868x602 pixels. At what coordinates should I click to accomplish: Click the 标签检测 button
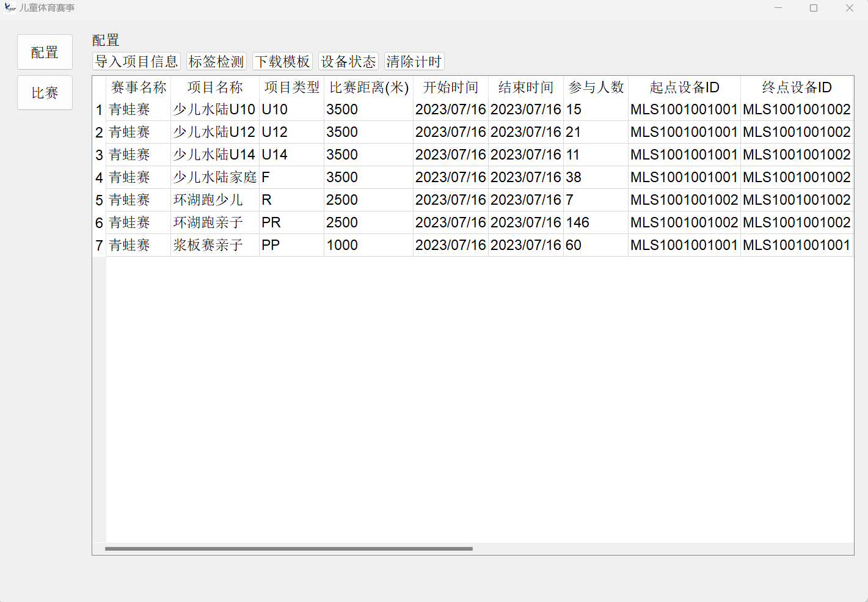pos(216,61)
